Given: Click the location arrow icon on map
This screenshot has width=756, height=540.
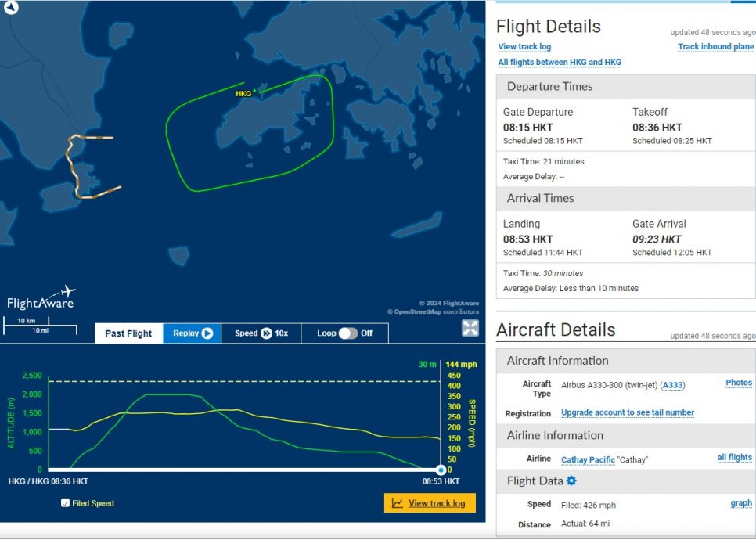Looking at the screenshot, I should tap(11, 8).
